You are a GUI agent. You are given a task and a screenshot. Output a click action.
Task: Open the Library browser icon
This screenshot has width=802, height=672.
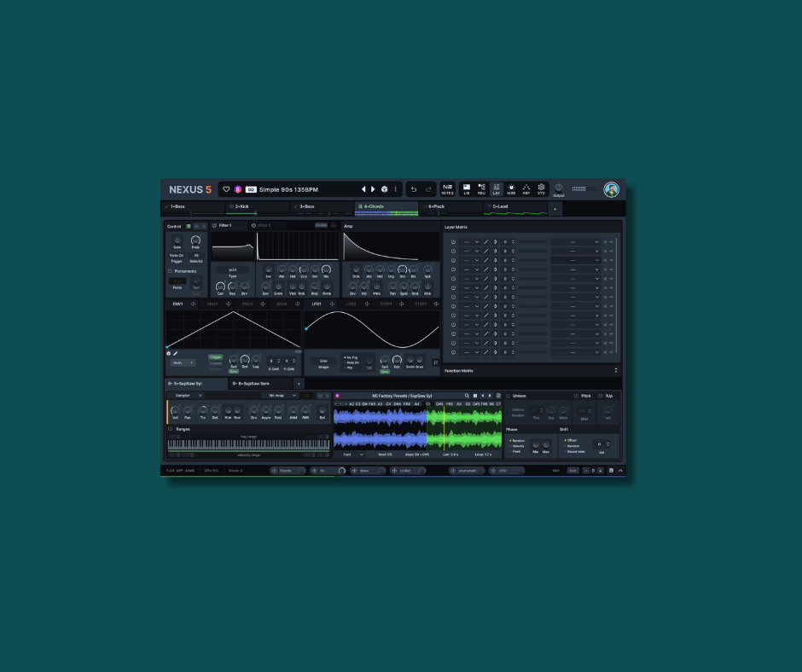coord(466,188)
